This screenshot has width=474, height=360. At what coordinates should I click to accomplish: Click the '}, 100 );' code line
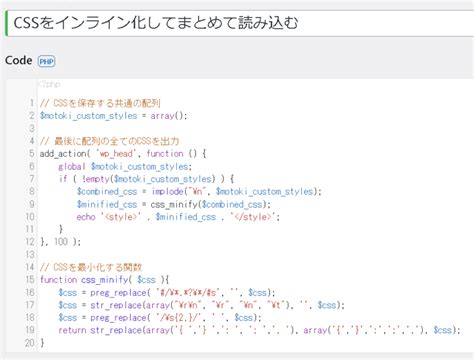(x=60, y=242)
